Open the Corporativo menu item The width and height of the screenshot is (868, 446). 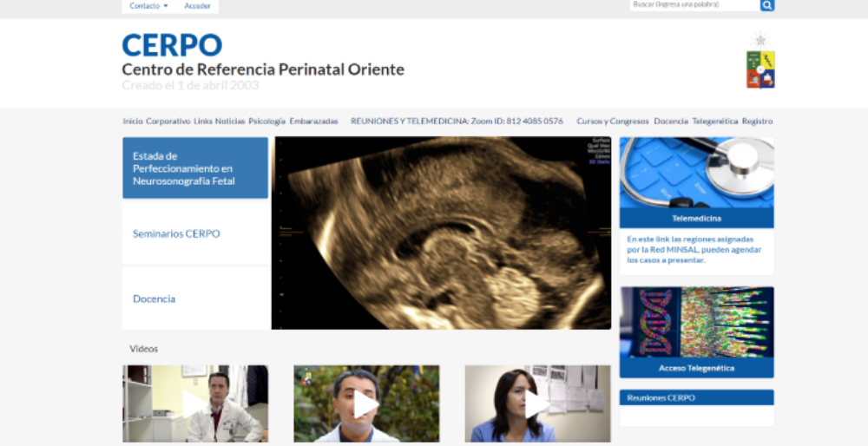(x=168, y=121)
